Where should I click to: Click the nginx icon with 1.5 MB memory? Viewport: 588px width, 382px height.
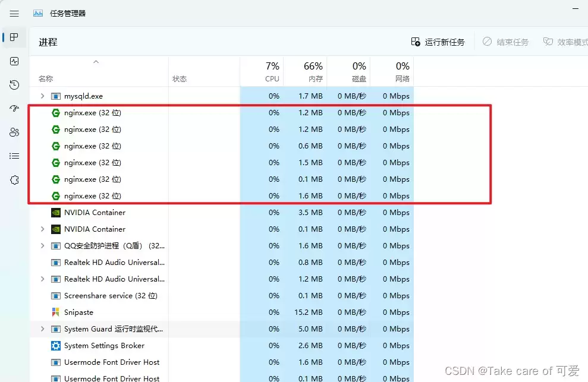pyautogui.click(x=55, y=163)
